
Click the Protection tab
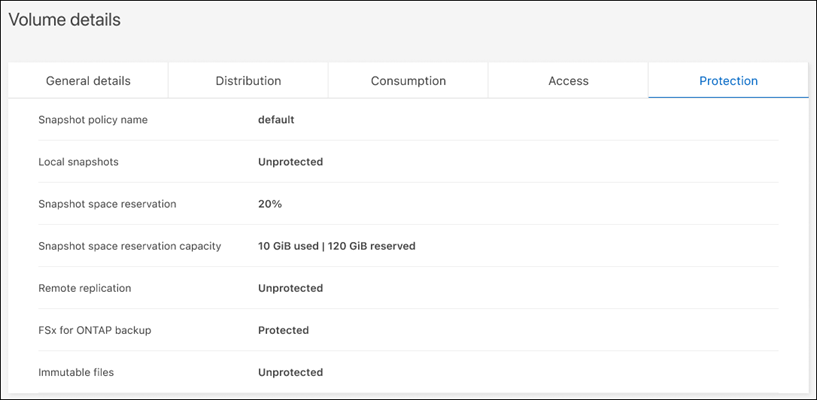[728, 81]
